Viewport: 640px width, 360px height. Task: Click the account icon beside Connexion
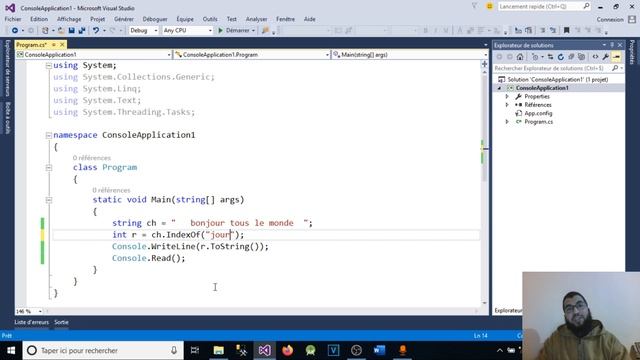(632, 19)
